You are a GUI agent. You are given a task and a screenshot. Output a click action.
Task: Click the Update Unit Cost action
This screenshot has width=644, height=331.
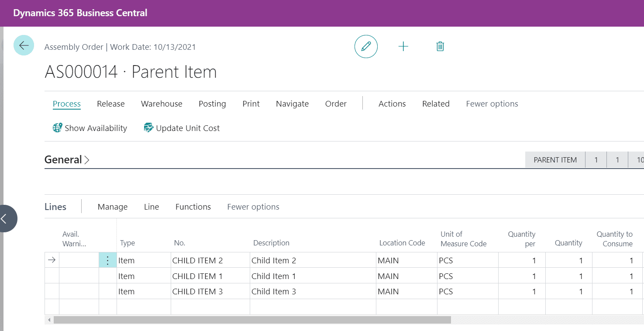click(182, 128)
